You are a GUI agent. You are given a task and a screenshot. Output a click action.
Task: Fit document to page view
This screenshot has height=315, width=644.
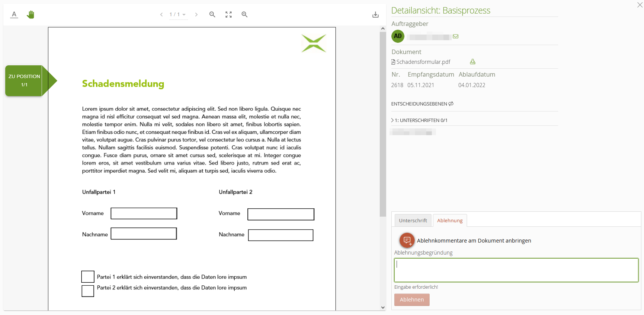click(x=228, y=15)
